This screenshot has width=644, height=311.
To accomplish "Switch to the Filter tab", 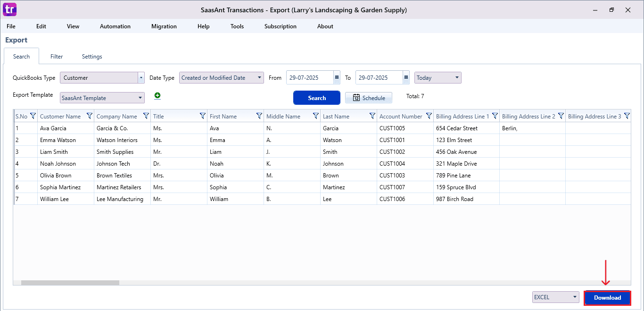I will pyautogui.click(x=57, y=57).
